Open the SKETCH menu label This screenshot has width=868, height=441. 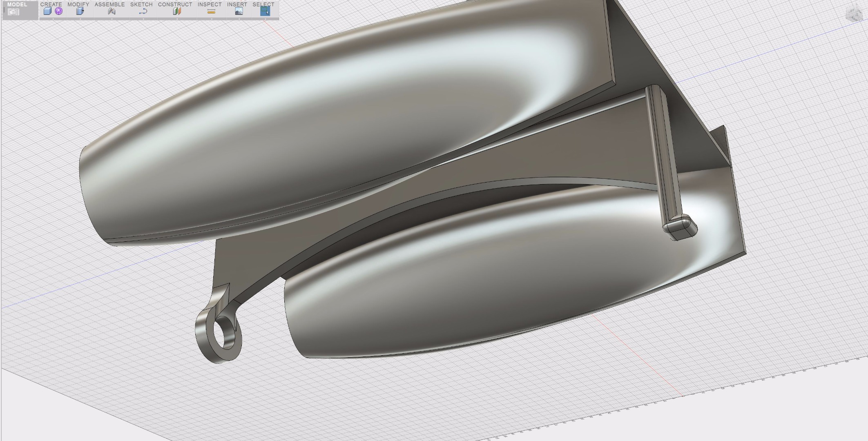141,4
